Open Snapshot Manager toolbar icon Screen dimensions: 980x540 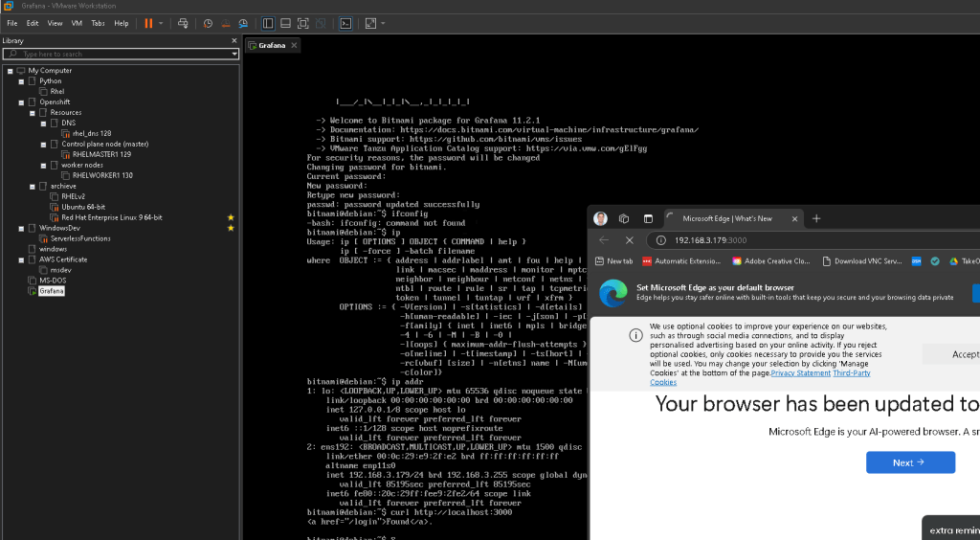(243, 23)
